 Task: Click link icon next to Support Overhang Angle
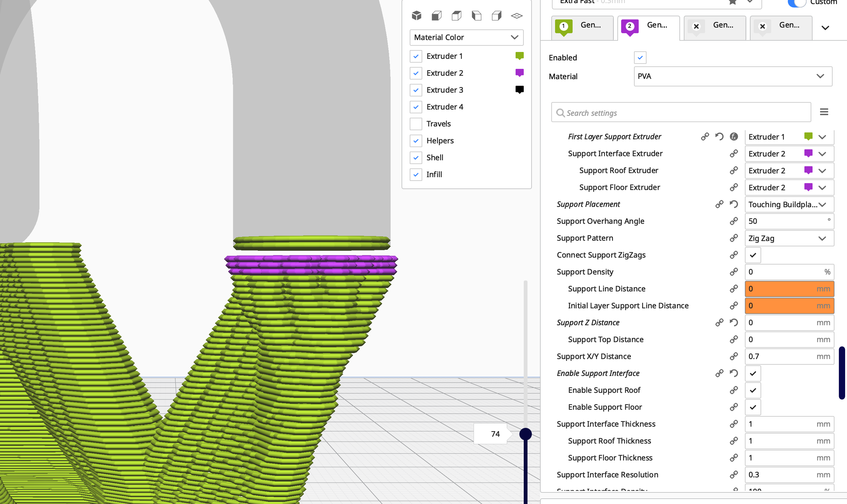(x=734, y=221)
